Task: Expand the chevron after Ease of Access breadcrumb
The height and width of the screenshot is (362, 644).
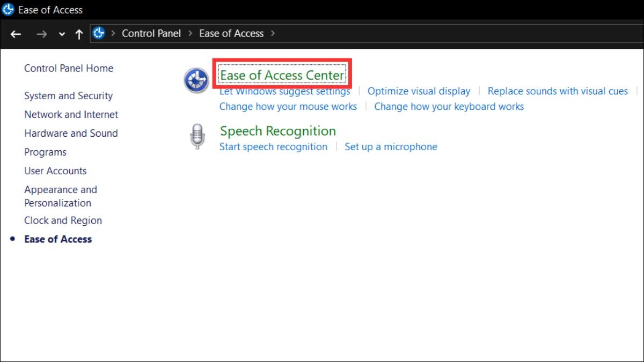Action: point(273,33)
